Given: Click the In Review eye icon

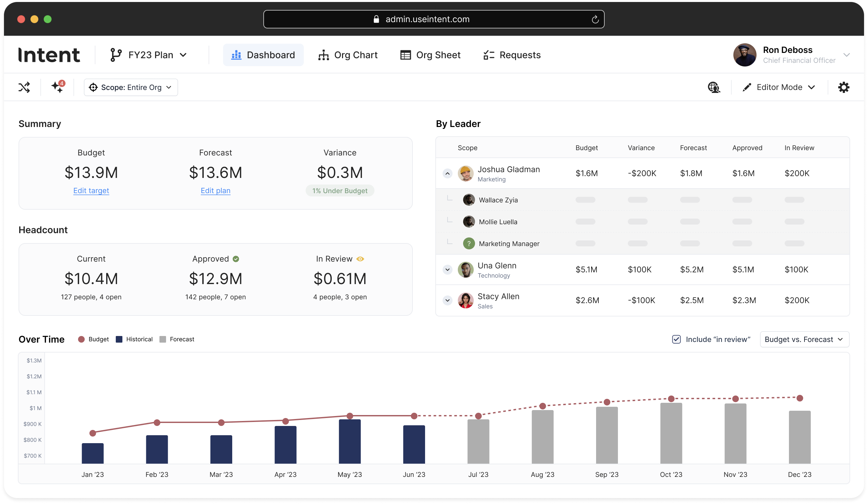Looking at the screenshot, I should [x=360, y=259].
